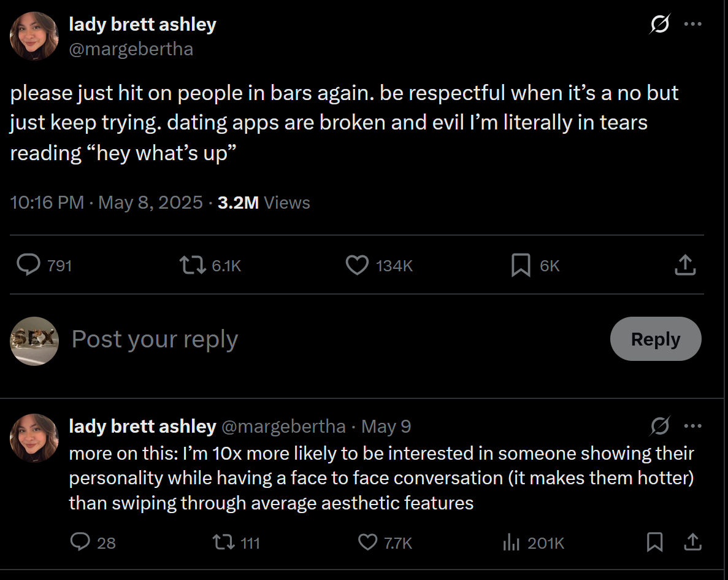Like the main post with 134K likes
The image size is (728, 580).
click(x=357, y=265)
